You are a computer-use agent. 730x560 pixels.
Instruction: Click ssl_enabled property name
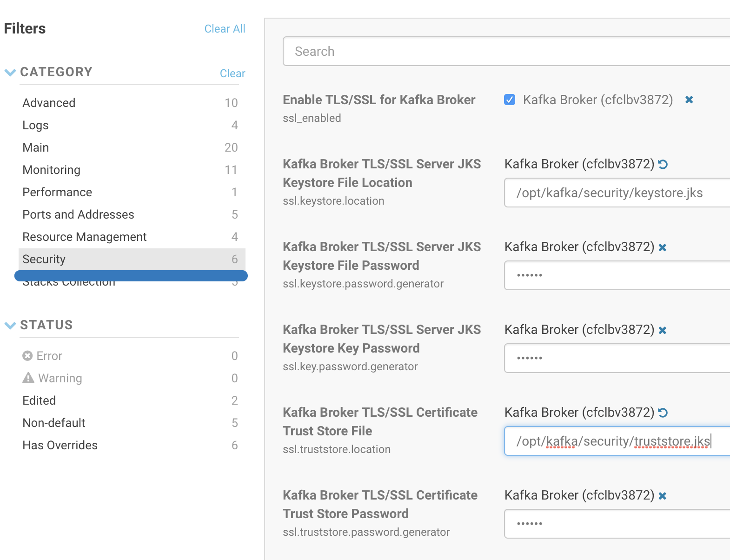coord(312,118)
